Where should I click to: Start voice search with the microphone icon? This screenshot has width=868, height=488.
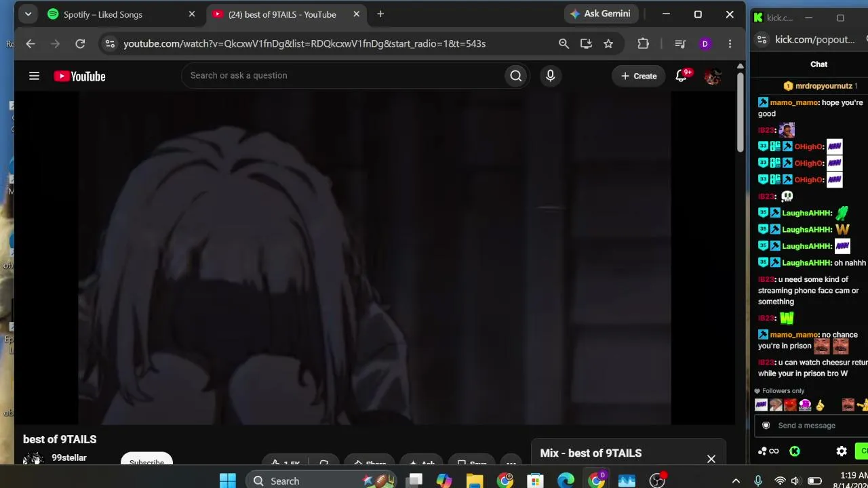click(x=550, y=76)
